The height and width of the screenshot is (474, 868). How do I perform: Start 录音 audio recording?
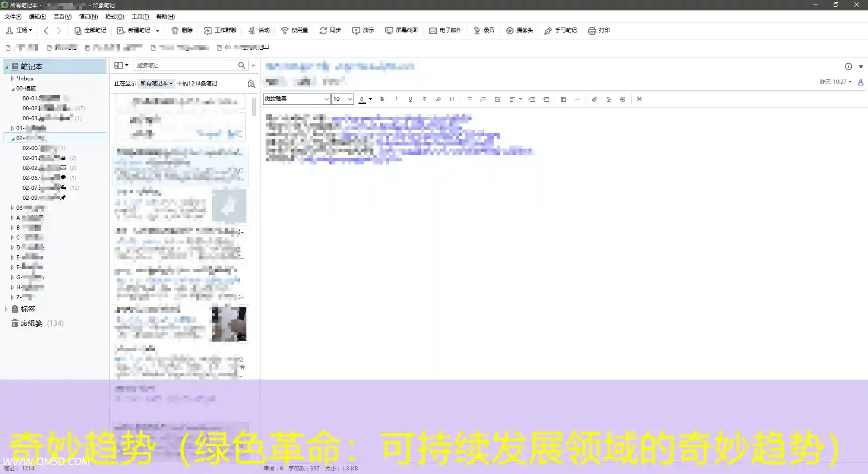click(484, 30)
